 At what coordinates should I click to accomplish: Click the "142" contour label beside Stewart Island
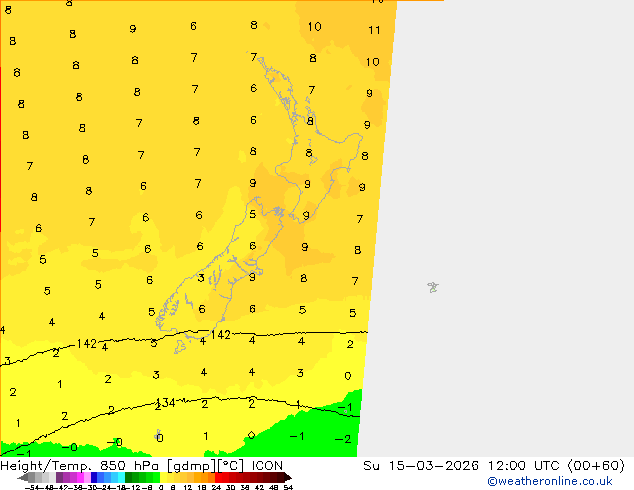click(220, 335)
